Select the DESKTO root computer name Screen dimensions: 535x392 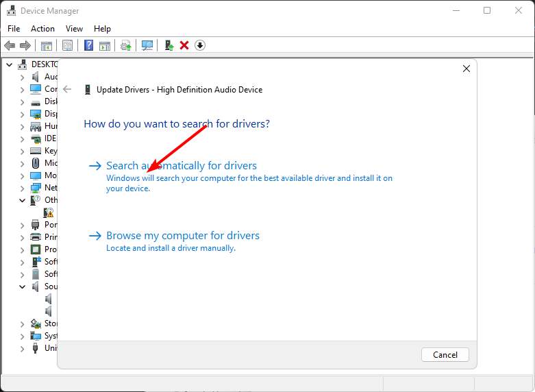coord(45,64)
